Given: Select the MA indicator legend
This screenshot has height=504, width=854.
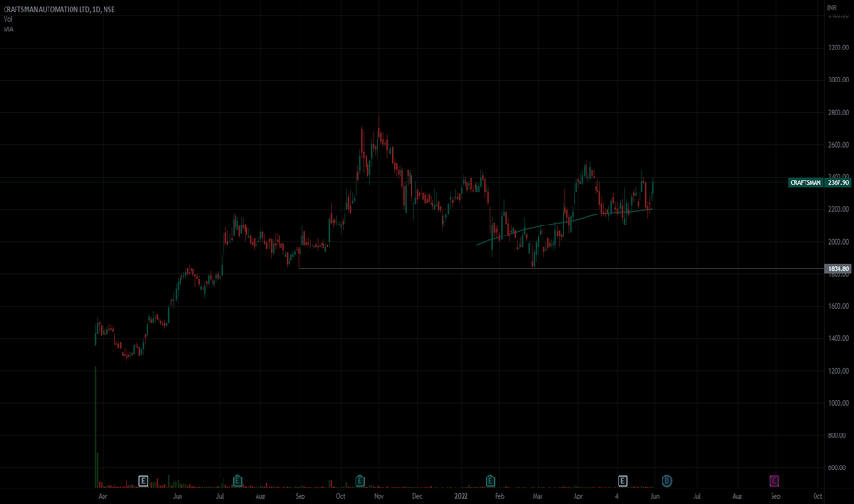Looking at the screenshot, I should coord(8,29).
